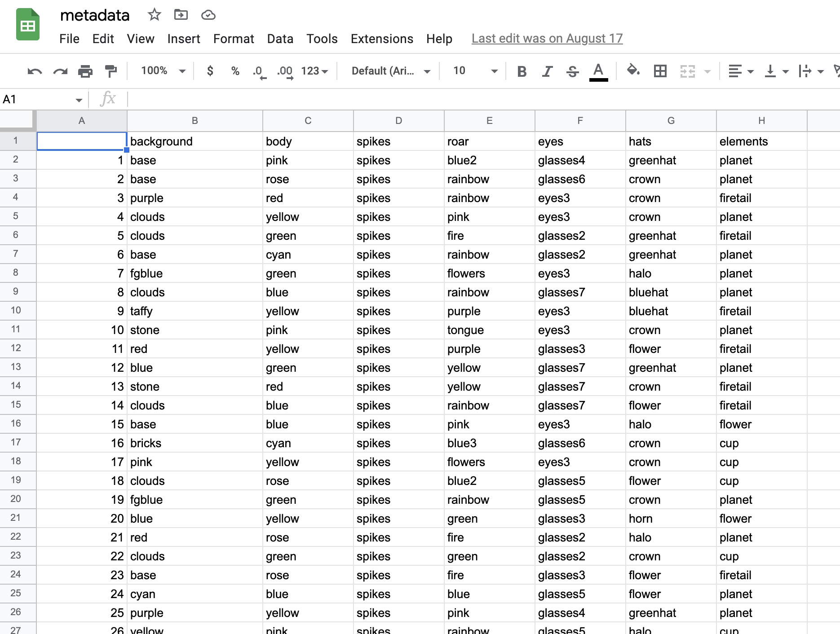
Task: Select the 'tongue' roar cell
Action: click(490, 330)
